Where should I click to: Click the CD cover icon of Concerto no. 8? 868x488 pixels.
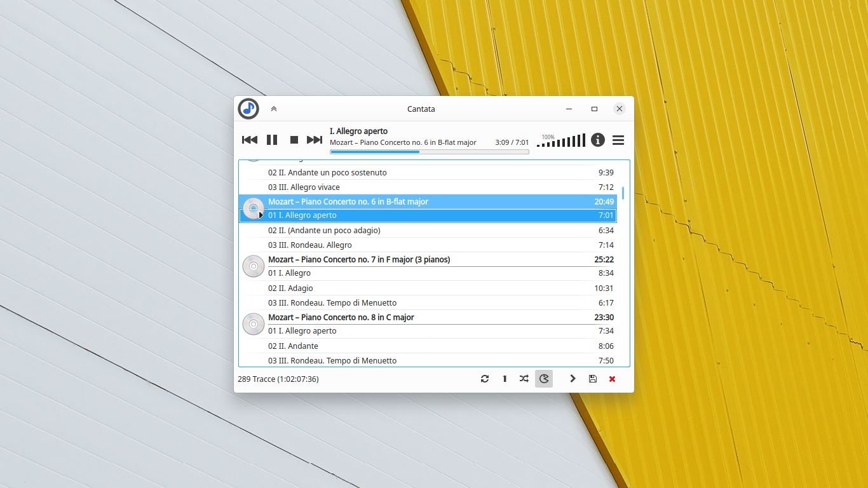254,324
